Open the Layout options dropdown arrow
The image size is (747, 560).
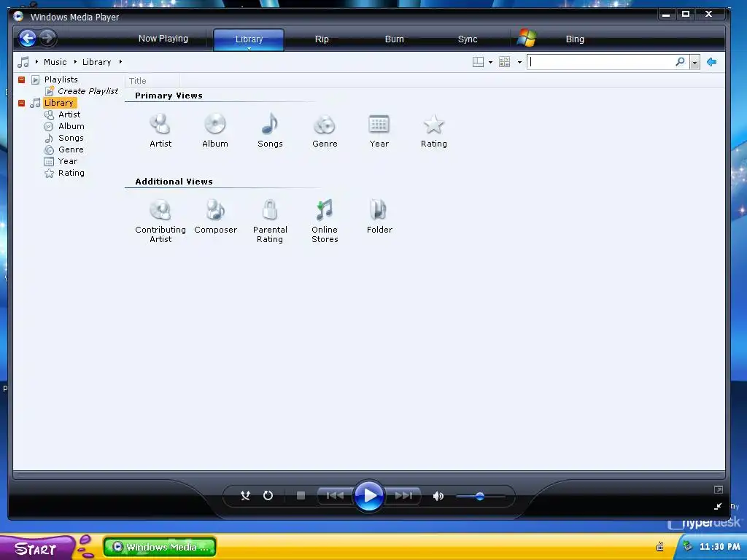pos(490,63)
